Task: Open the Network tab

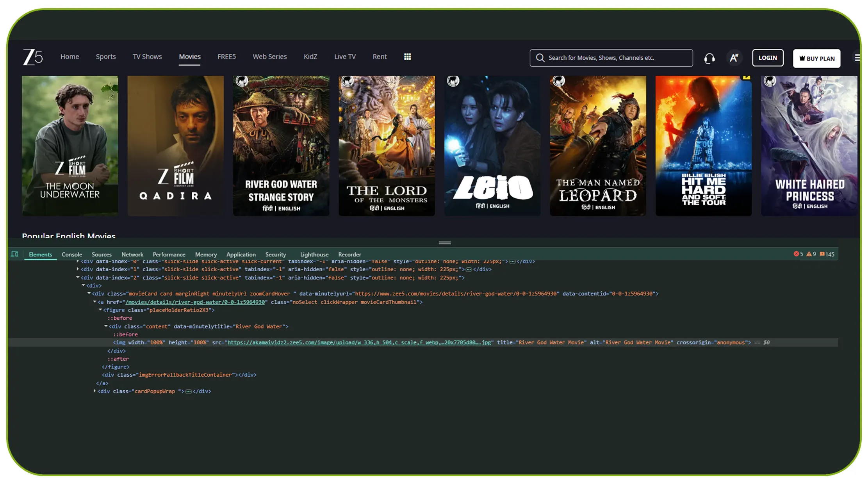Action: click(x=132, y=254)
